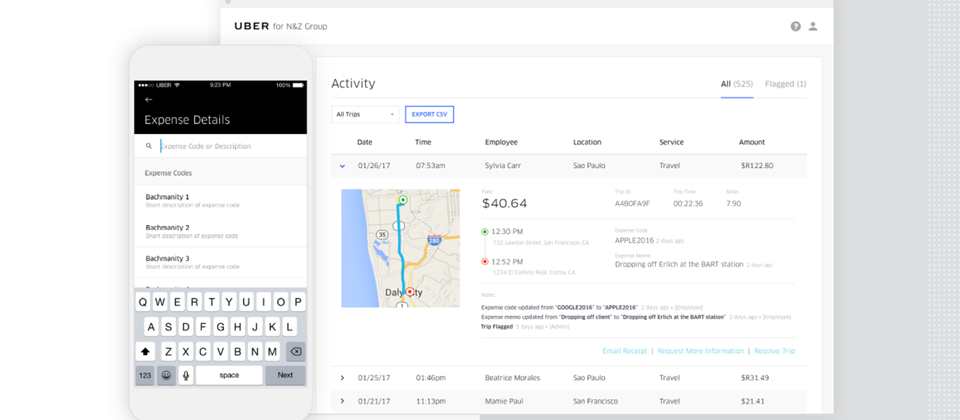This screenshot has height=420, width=960.
Task: Tap the emoji key on the phone keyboard
Action: pos(167,375)
